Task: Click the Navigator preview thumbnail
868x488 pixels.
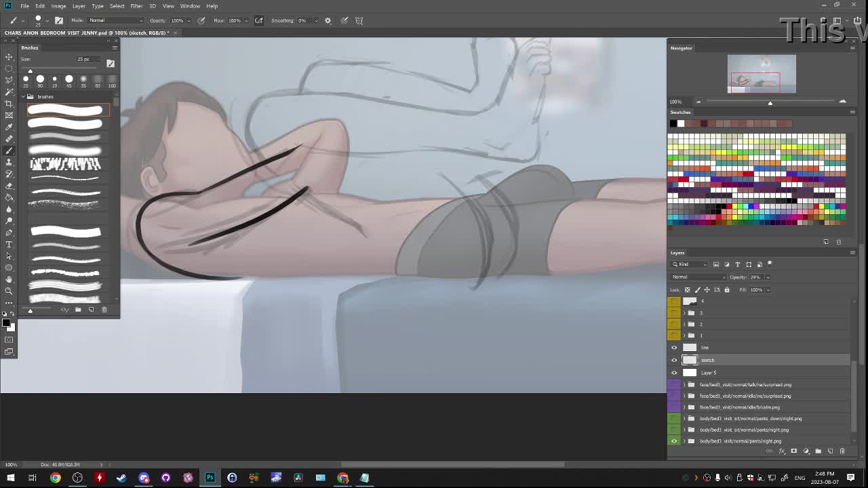Action: (x=762, y=74)
